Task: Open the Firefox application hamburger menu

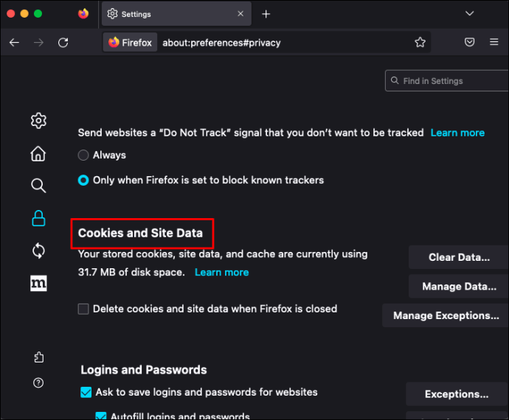Action: (x=494, y=43)
